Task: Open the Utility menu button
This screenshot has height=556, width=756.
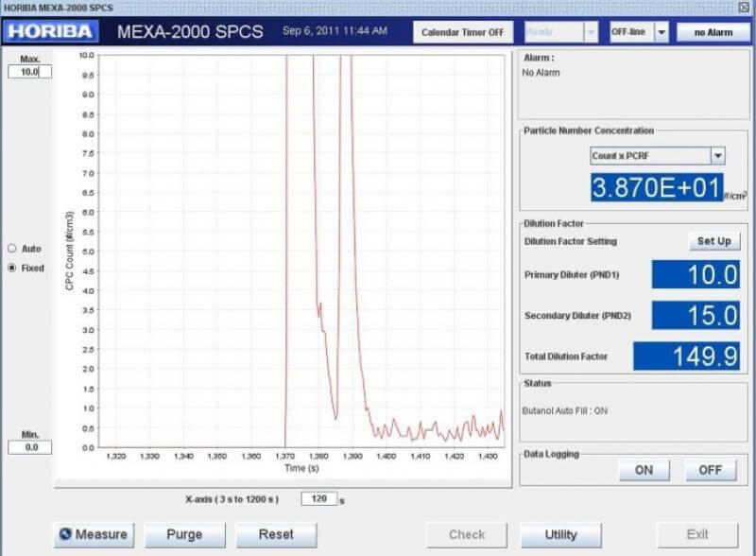Action: pyautogui.click(x=561, y=535)
